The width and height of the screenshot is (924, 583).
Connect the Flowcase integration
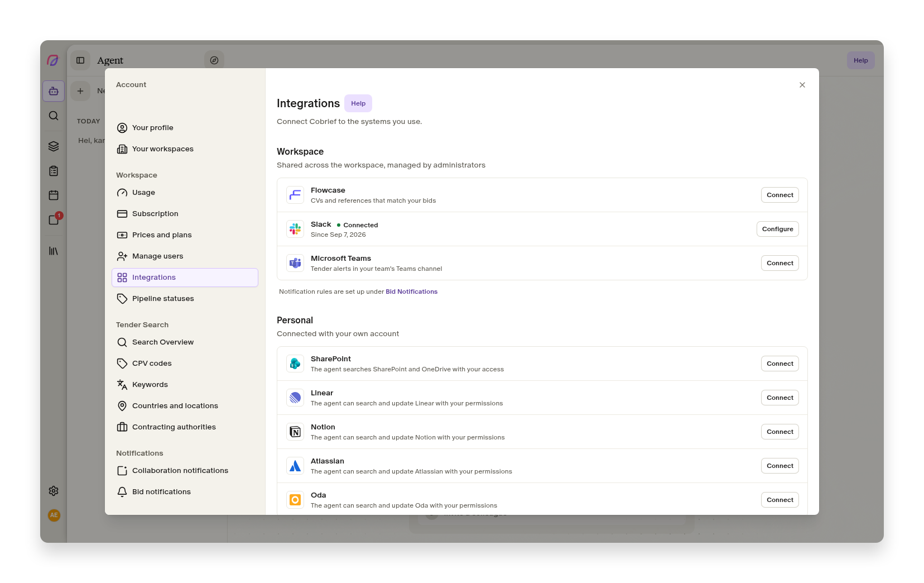pos(779,195)
